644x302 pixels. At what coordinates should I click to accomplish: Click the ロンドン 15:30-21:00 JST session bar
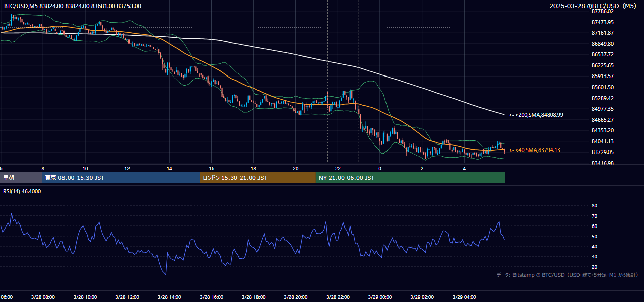coord(258,178)
